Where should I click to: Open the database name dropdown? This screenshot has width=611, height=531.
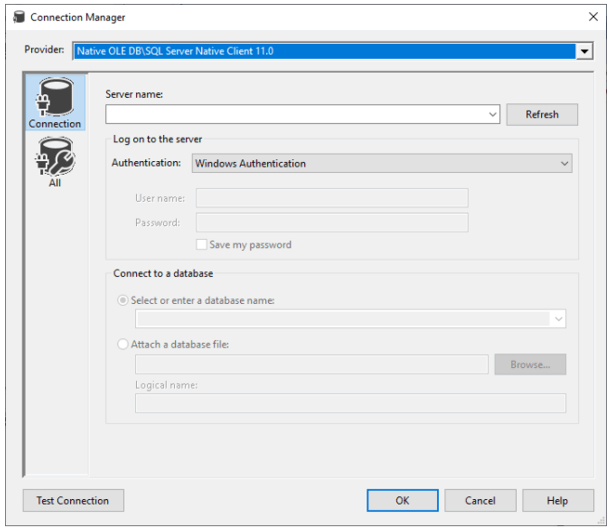tap(557, 319)
